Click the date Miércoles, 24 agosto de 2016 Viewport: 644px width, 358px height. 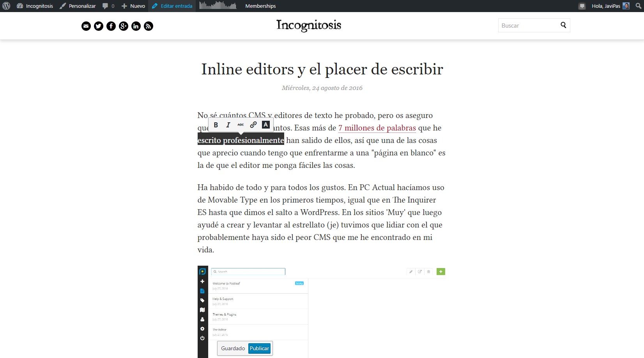point(322,88)
